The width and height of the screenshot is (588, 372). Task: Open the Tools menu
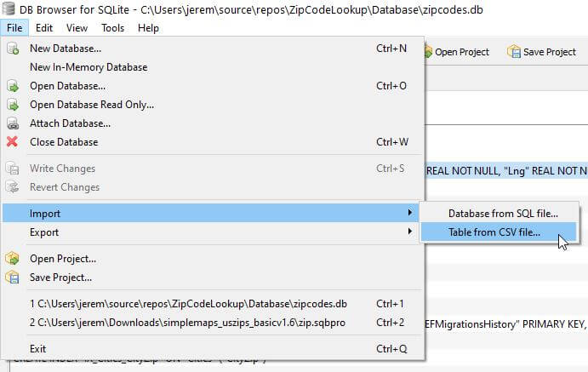click(x=112, y=28)
